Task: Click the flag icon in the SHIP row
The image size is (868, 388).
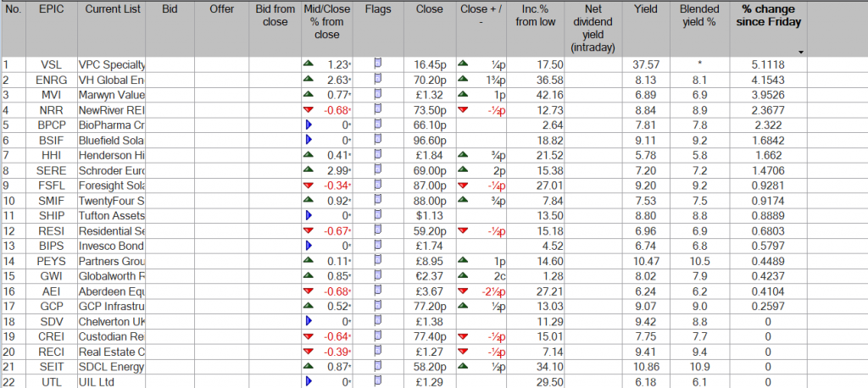Action: pos(378,214)
